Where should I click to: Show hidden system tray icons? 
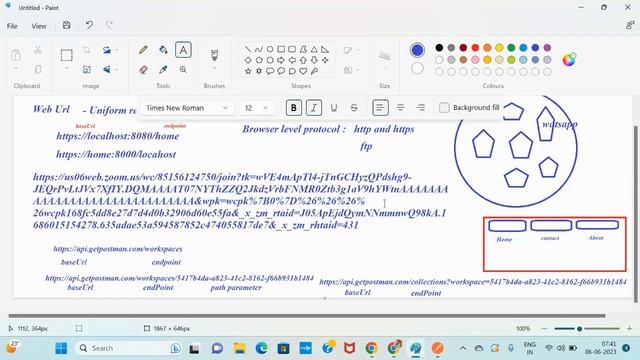pyautogui.click(x=463, y=348)
